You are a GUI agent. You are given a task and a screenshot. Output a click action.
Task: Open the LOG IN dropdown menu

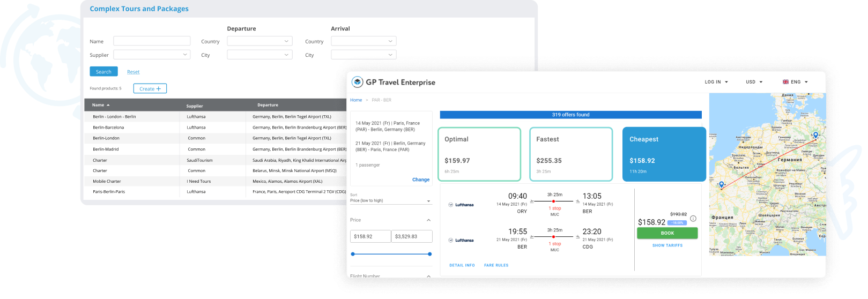pyautogui.click(x=716, y=82)
